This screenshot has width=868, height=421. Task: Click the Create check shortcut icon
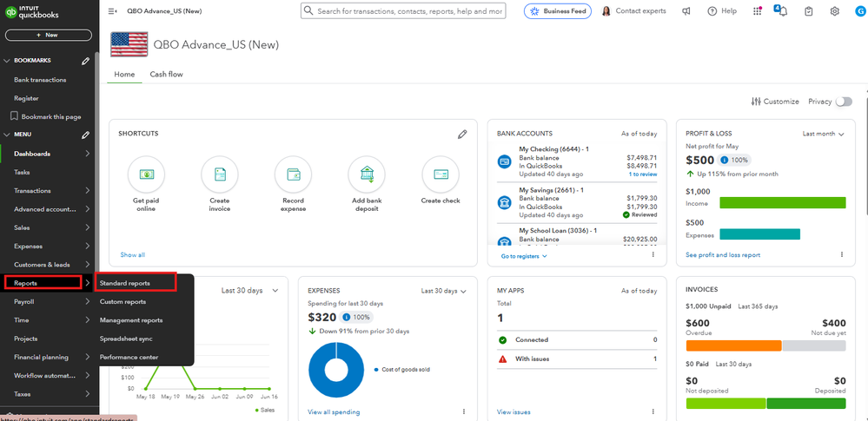coord(441,175)
